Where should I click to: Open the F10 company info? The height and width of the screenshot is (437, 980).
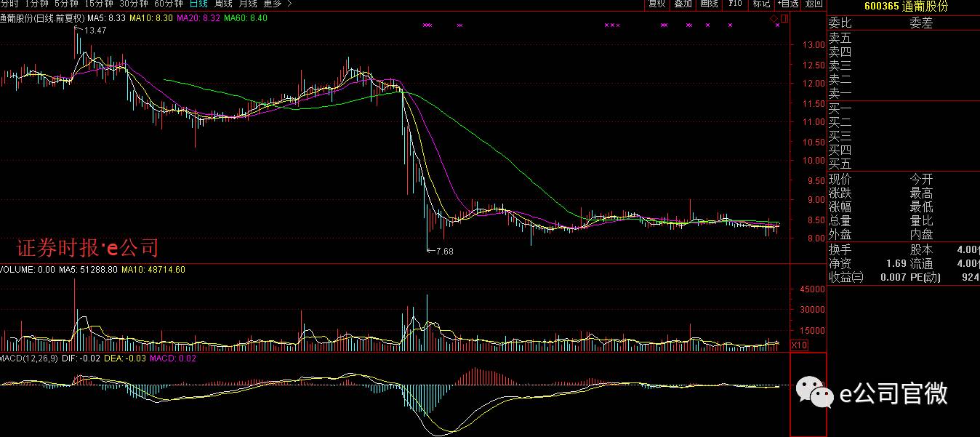tap(735, 4)
